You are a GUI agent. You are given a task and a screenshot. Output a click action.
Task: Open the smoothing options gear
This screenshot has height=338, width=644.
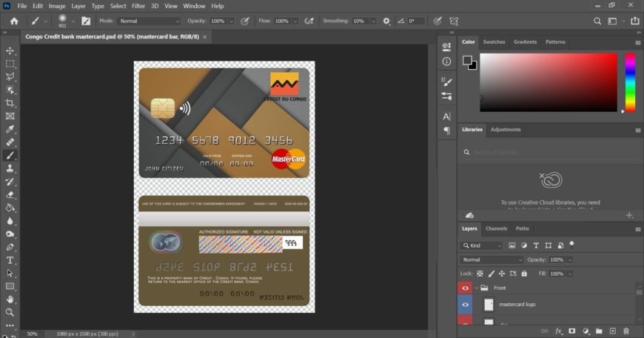(386, 21)
